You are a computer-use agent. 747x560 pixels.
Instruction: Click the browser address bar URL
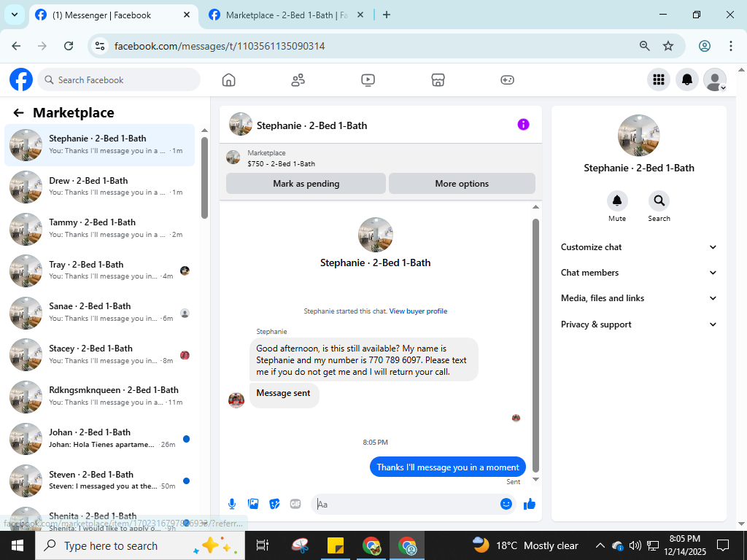coord(219,46)
